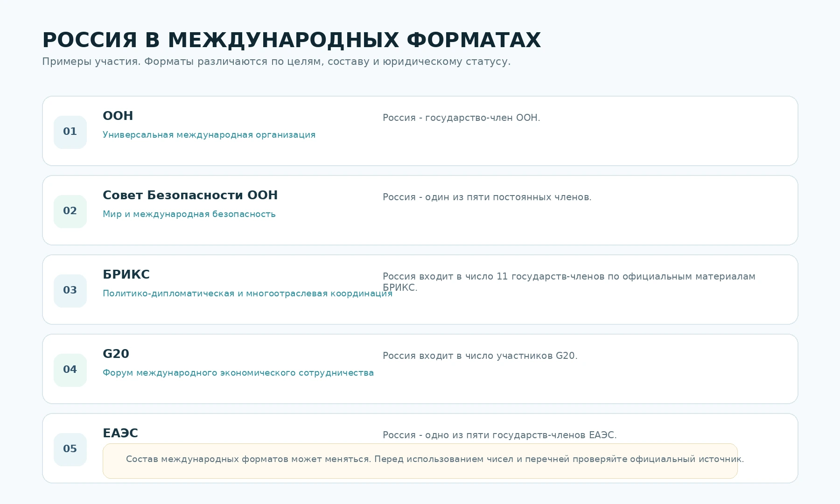This screenshot has height=504, width=840.
Task: Click the "G20" card title
Action: coord(116,354)
